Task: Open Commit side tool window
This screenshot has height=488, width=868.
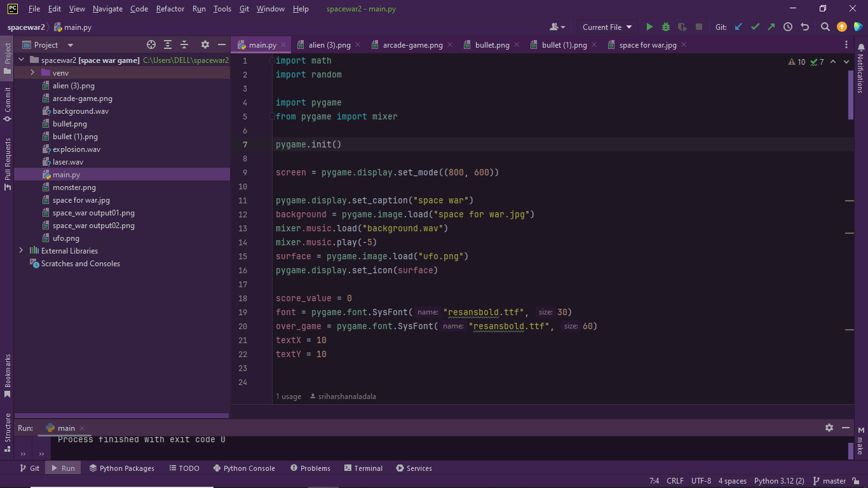Action: coord(7,105)
